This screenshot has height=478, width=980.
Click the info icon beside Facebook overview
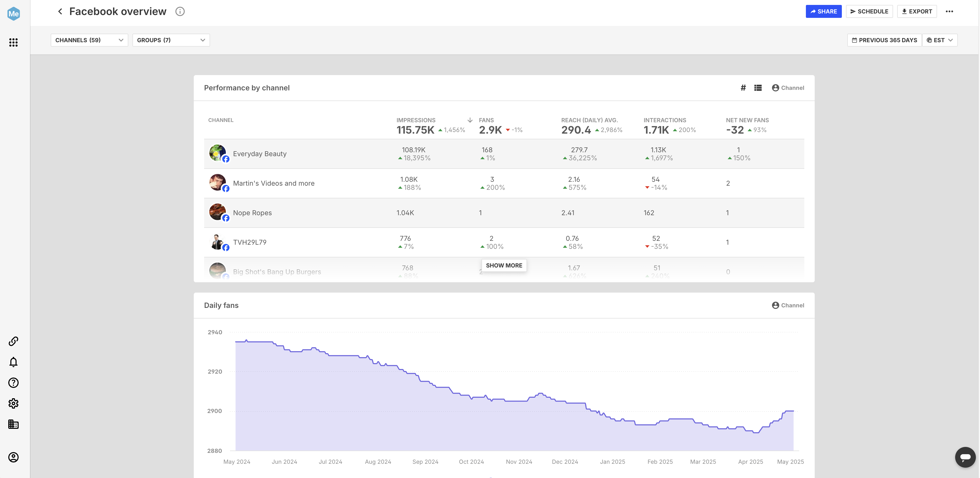click(x=180, y=11)
